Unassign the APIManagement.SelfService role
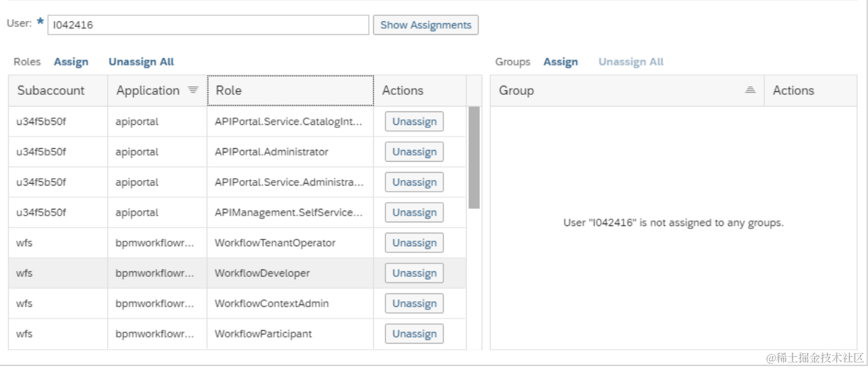Viewport: 868px width, 368px height. [414, 212]
